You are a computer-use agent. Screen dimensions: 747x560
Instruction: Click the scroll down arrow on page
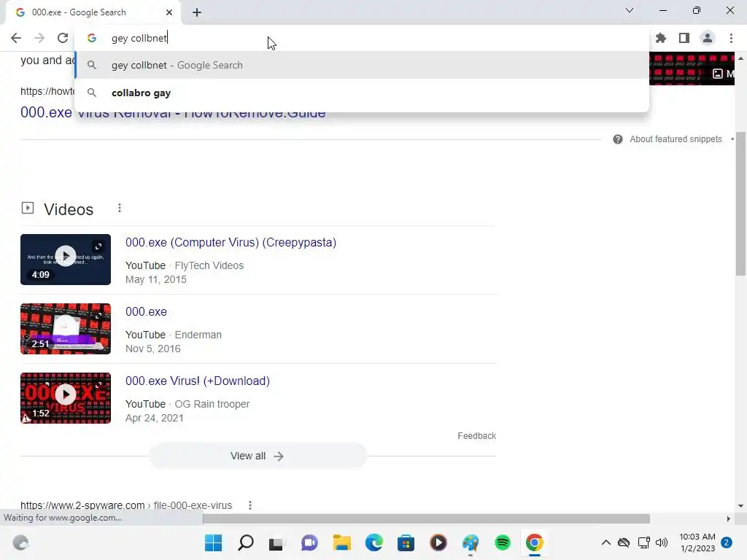pos(740,506)
